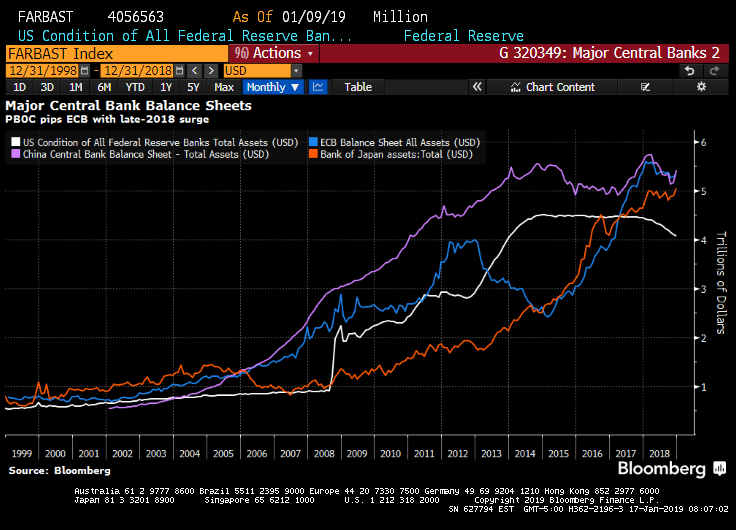Open calendar picker for start date 12/31/1998

pos(84,71)
